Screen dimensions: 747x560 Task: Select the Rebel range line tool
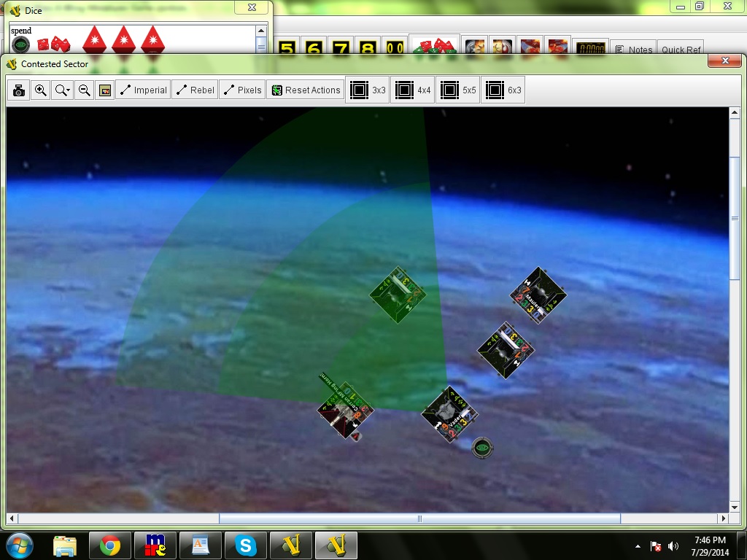[x=195, y=90]
